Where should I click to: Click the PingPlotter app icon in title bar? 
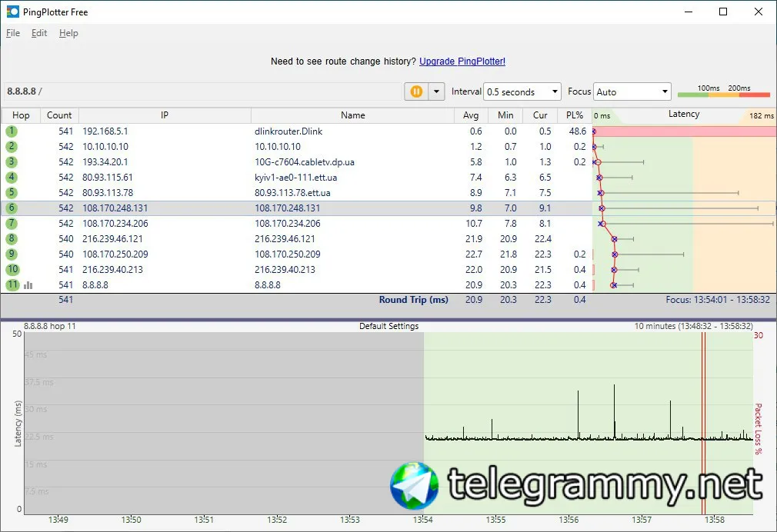point(12,12)
